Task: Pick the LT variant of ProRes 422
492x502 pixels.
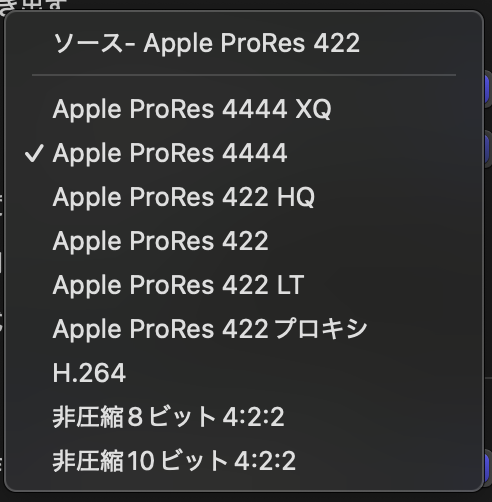Action: tap(244, 285)
